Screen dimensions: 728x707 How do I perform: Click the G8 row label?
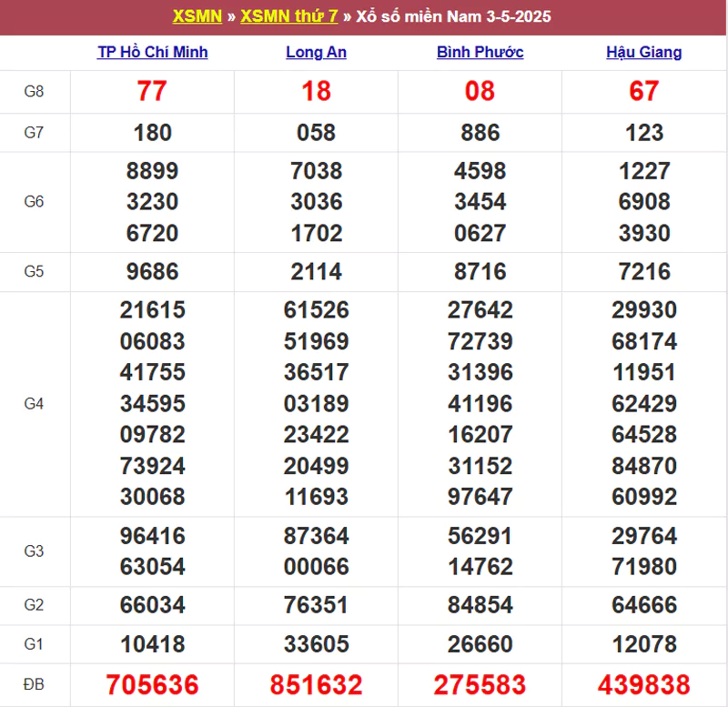point(34,92)
